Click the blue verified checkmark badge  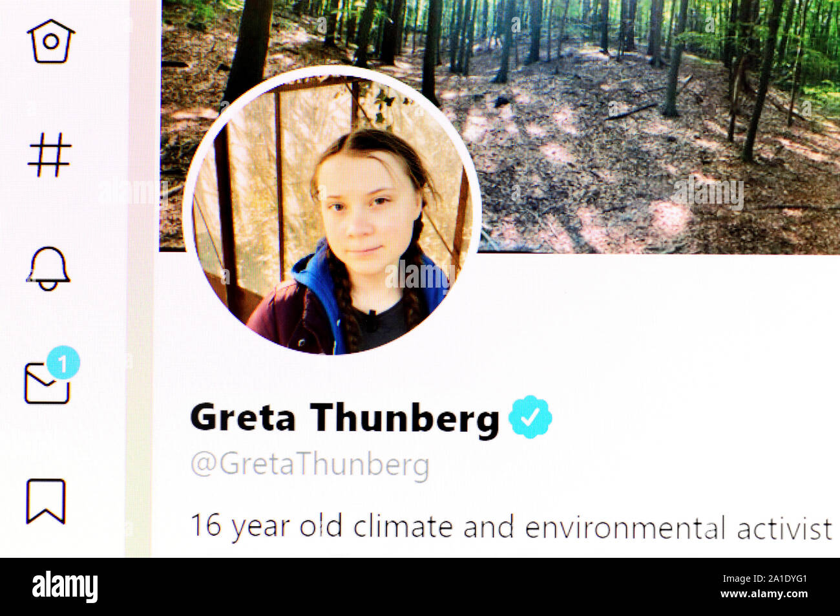530,417
